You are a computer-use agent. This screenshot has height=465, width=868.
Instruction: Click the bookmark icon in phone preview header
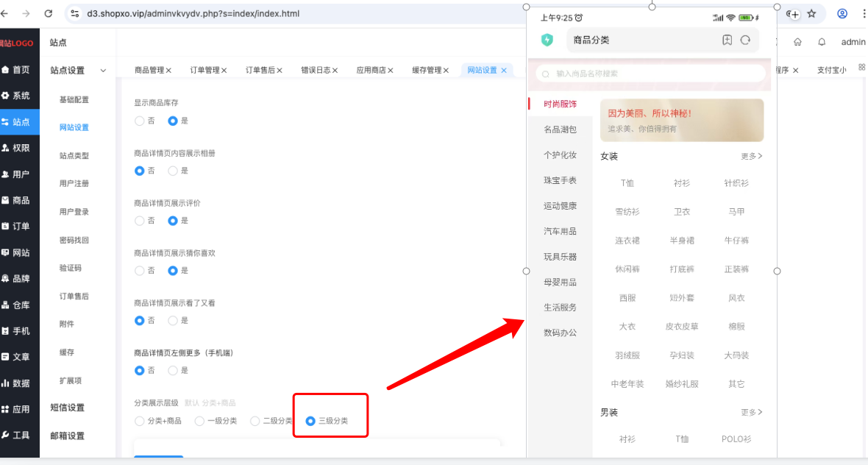pos(727,40)
